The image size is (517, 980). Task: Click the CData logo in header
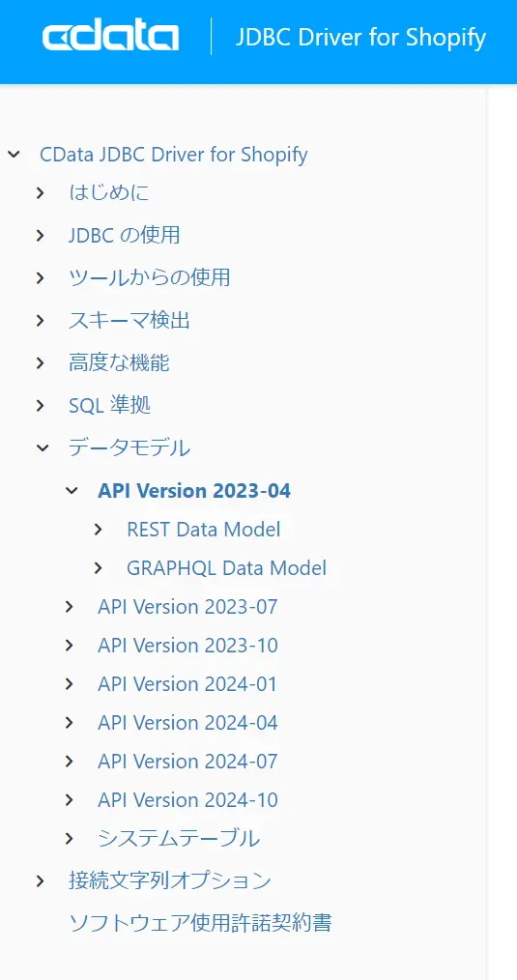(x=110, y=38)
